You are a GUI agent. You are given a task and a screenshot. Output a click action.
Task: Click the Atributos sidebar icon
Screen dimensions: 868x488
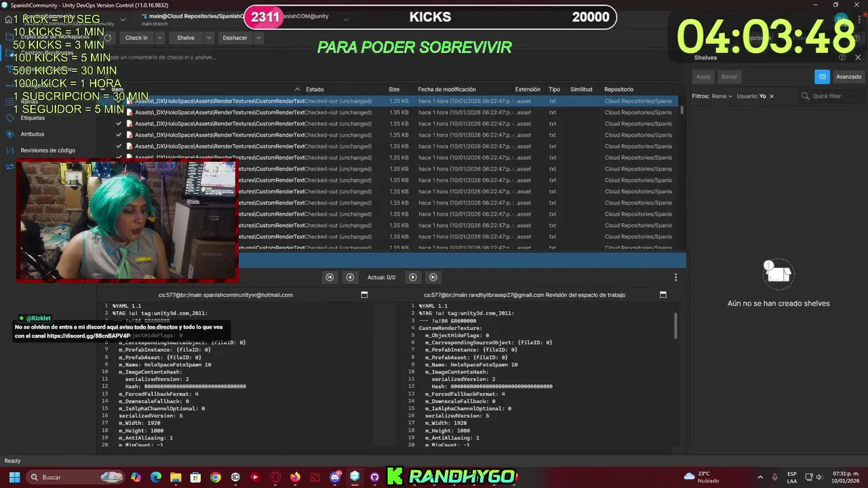[x=10, y=134]
